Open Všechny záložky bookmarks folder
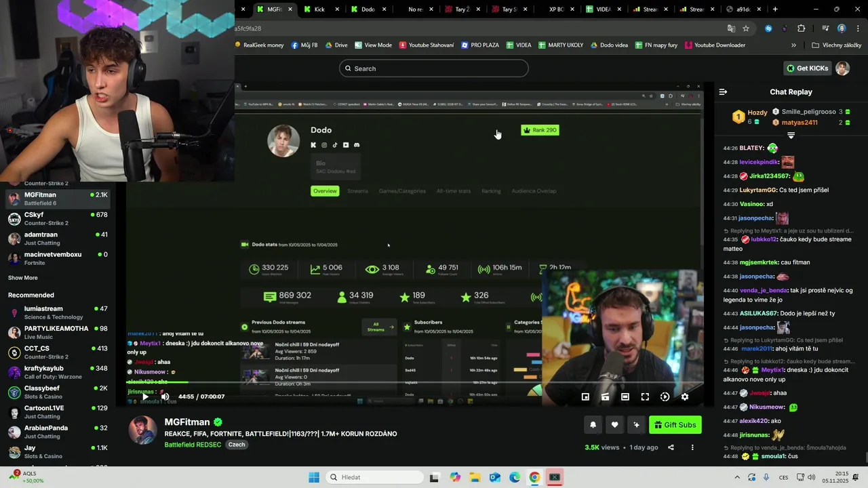The width and height of the screenshot is (868, 488). [x=836, y=45]
